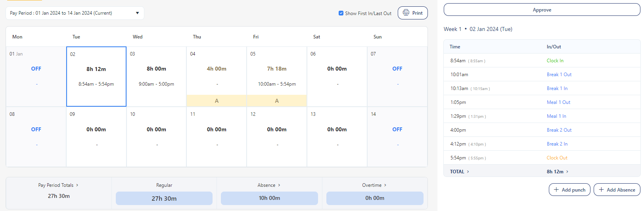Open the Meal 1 In punch entry
Screen dimensions: 644x211
coord(556,116)
